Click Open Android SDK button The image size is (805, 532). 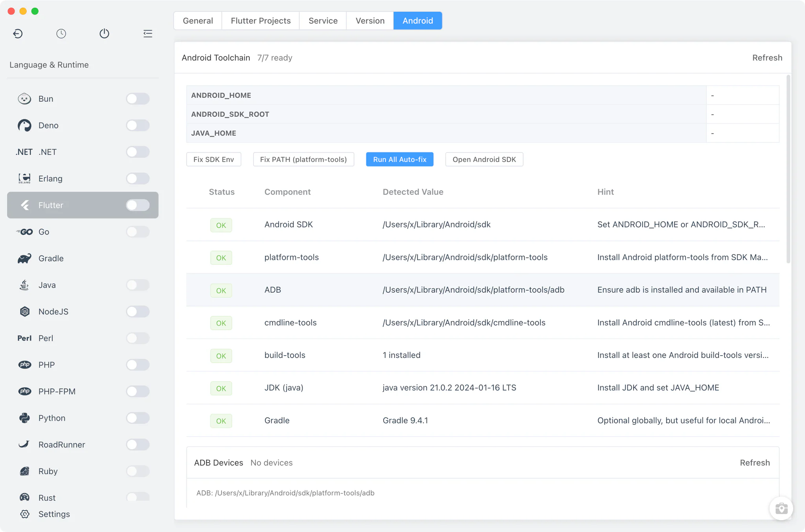point(484,160)
